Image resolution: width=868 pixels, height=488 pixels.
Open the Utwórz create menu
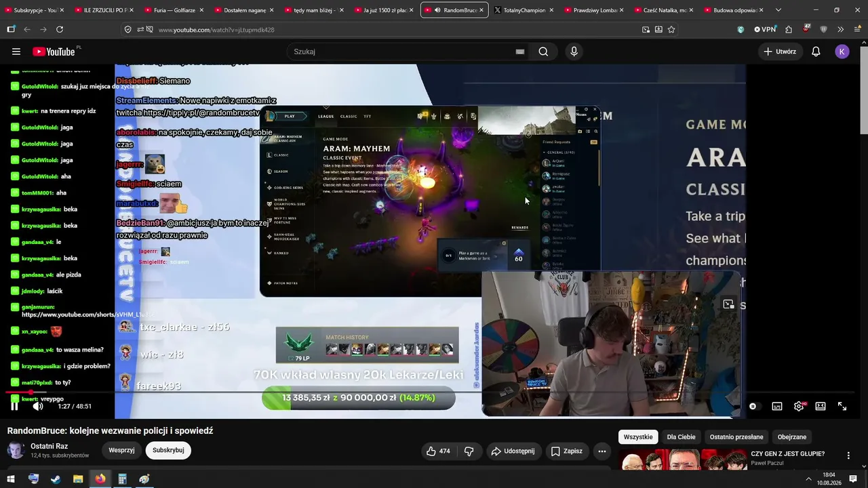coord(780,52)
